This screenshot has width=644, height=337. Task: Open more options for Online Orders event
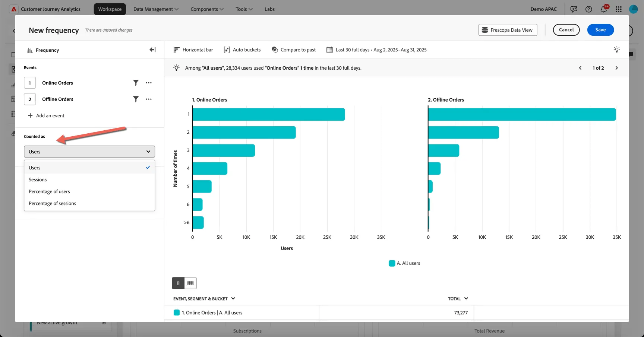point(149,83)
